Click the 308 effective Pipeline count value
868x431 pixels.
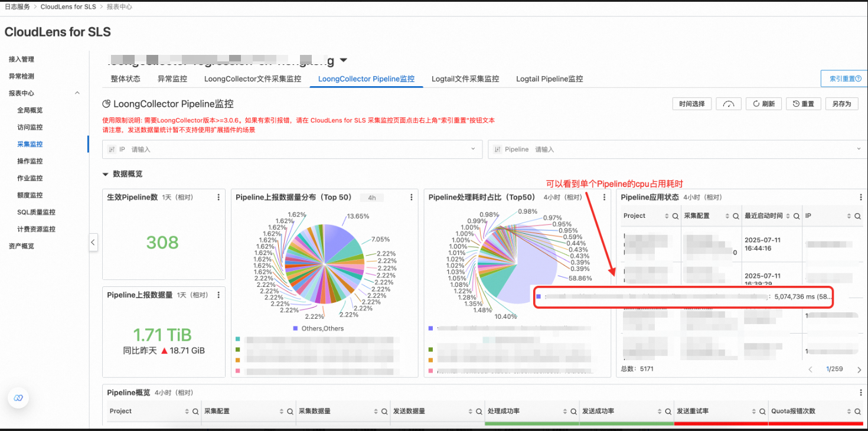point(162,242)
